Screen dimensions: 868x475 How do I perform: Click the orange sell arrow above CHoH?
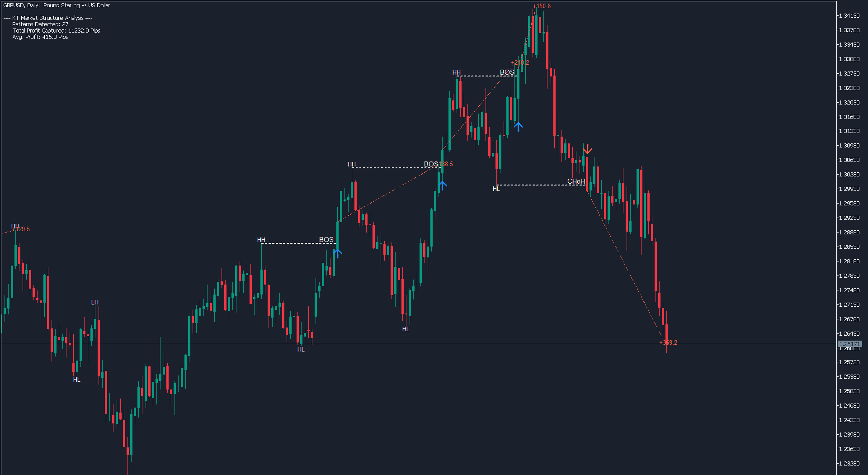pyautogui.click(x=587, y=149)
